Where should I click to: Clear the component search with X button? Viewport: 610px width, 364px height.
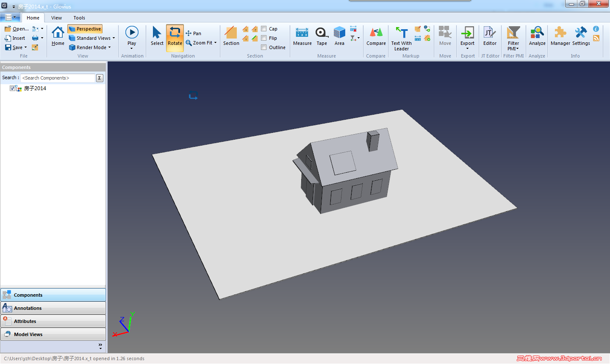(x=100, y=78)
